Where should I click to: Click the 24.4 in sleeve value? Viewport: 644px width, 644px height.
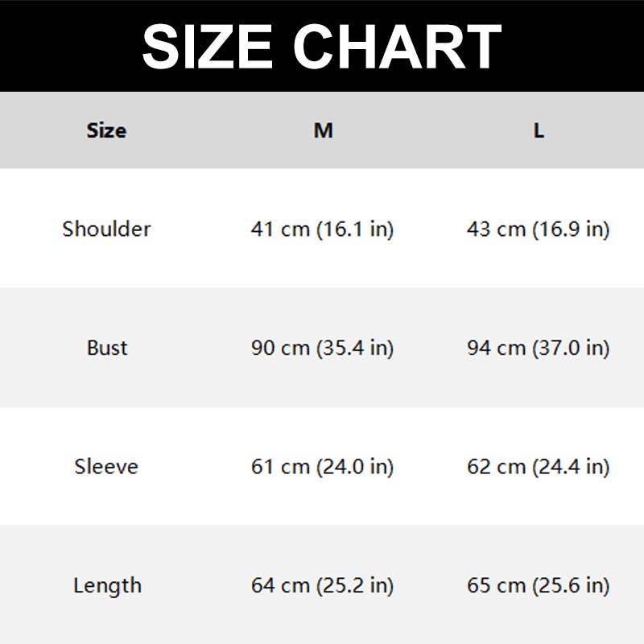(x=571, y=466)
